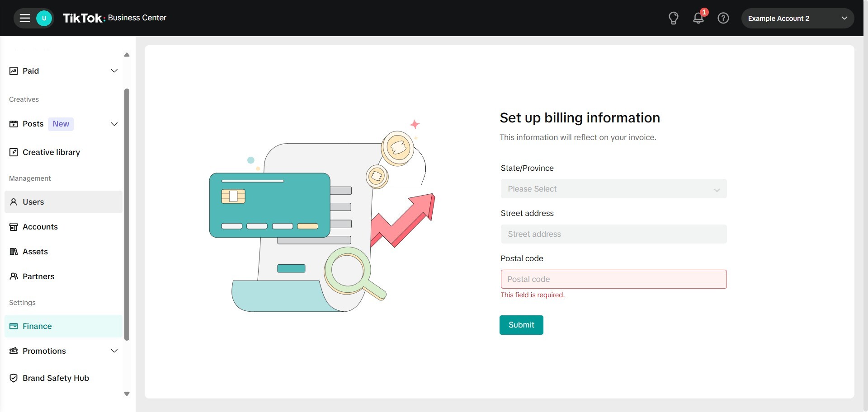Click the Brand Safety Hub shield icon
The width and height of the screenshot is (868, 412).
(x=14, y=378)
